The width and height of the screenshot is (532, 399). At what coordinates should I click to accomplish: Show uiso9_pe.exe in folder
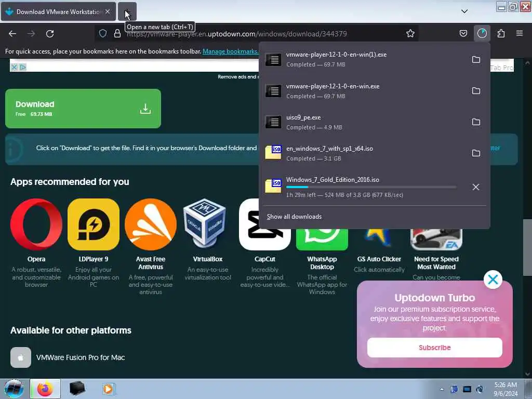476,122
